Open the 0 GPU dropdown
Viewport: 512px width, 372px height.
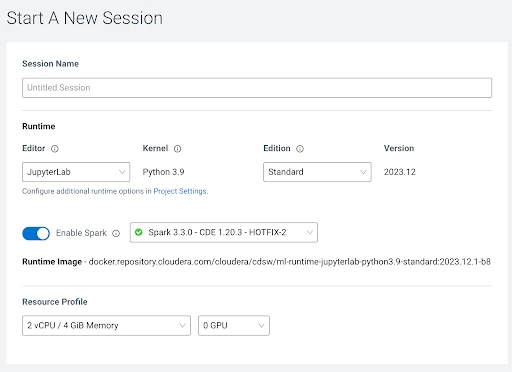coord(234,325)
